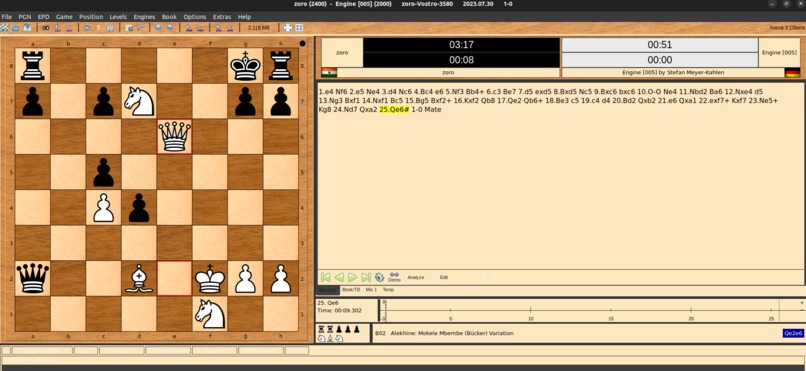Click the PGN plus toolbar icon
Viewport: 806px width, 371px height.
tap(189, 28)
